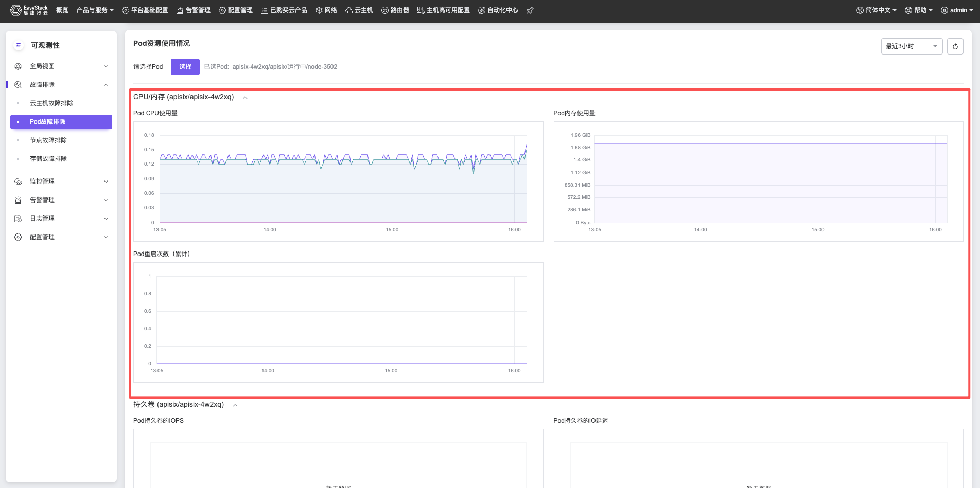Click the Pod内存使用量 chart title
980x488 pixels.
click(574, 113)
